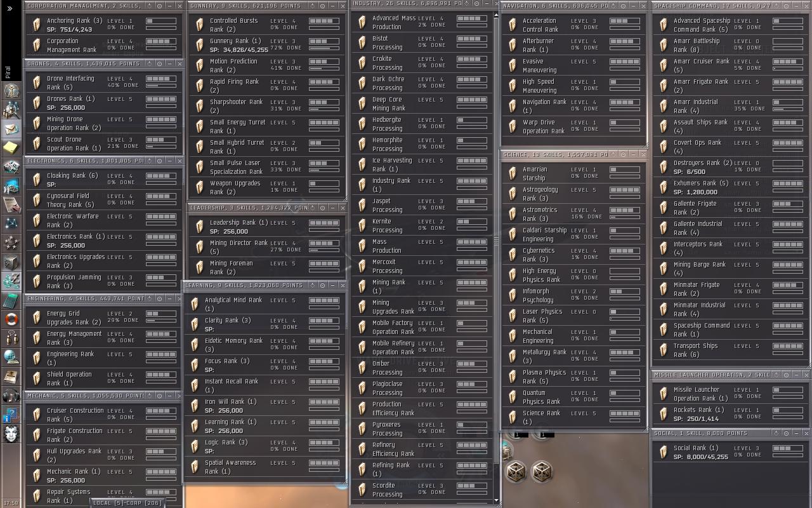Click the circle-dot icon in Gunnery window header
The width and height of the screenshot is (812, 508).
[322, 6]
